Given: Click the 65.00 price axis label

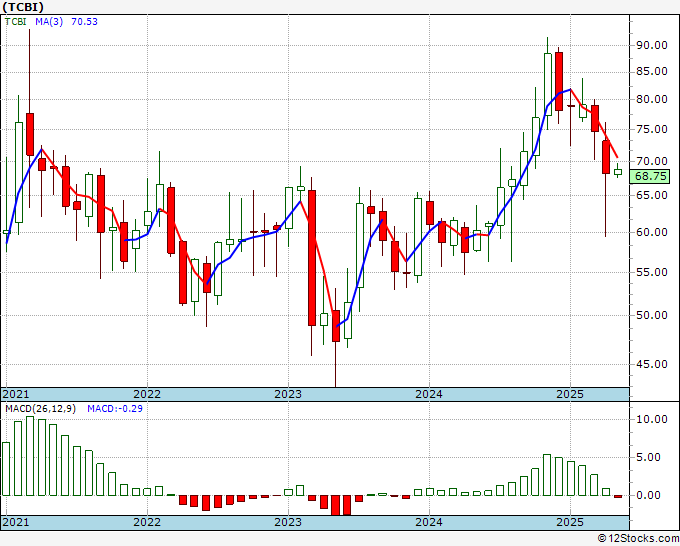Looking at the screenshot, I should coord(651,195).
